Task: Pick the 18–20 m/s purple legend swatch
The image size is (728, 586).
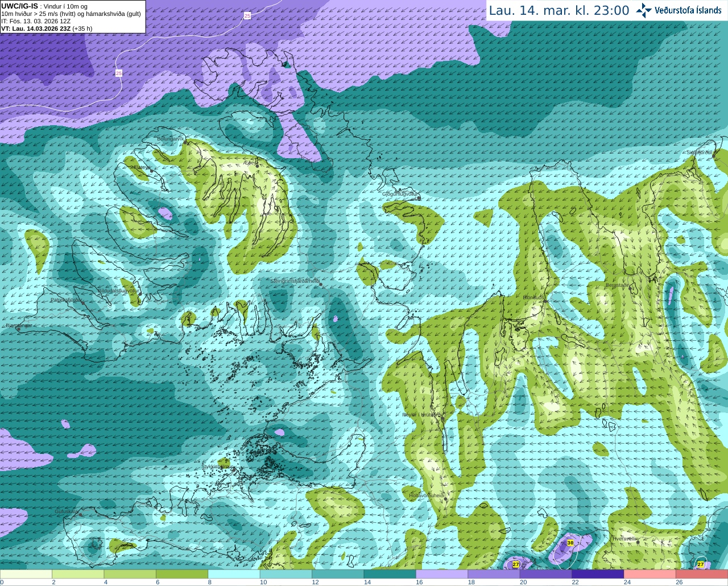Action: [x=494, y=574]
